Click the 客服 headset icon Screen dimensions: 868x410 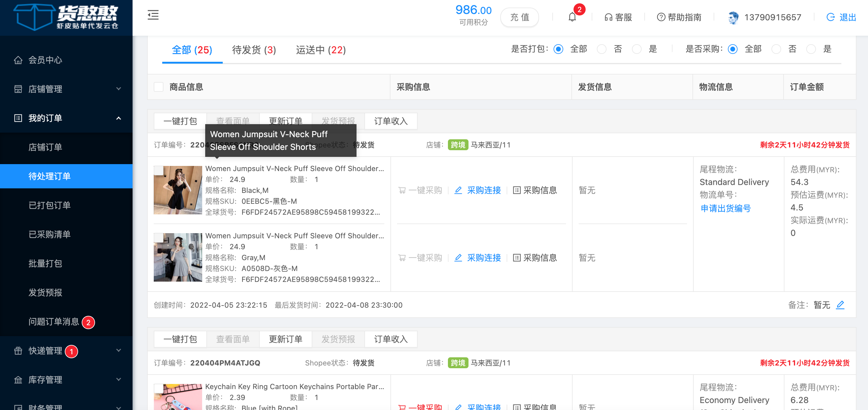coord(608,17)
